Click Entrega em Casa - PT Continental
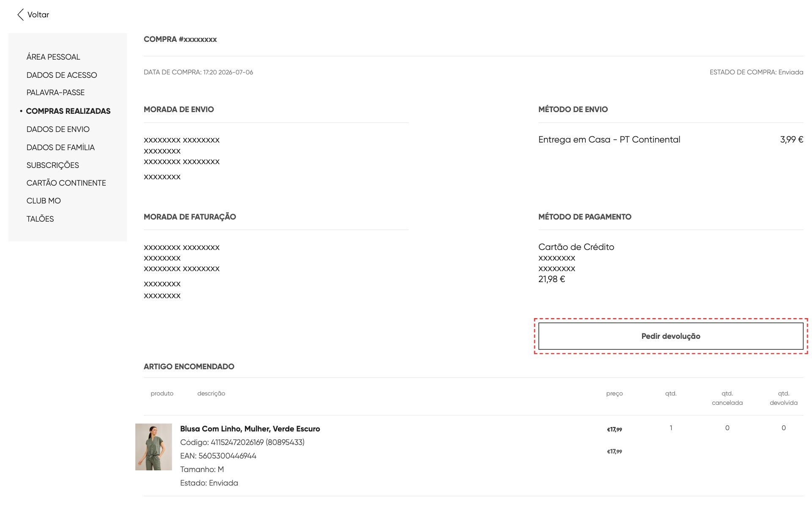812x519 pixels. tap(609, 140)
